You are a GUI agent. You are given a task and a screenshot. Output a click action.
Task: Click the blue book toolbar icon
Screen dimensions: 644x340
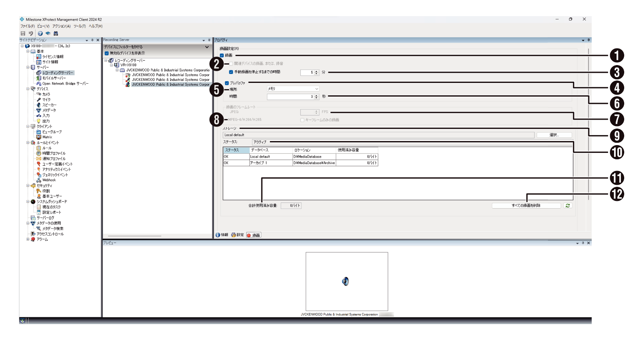point(48,34)
